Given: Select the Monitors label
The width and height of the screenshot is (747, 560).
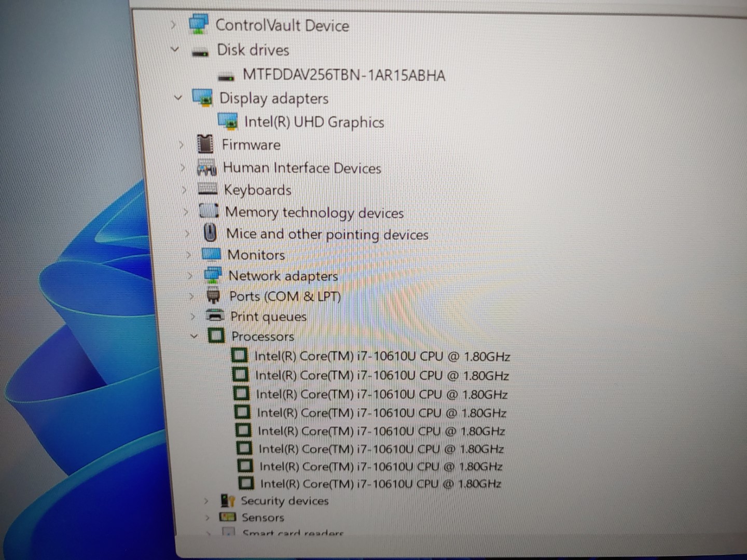Looking at the screenshot, I should pos(256,255).
